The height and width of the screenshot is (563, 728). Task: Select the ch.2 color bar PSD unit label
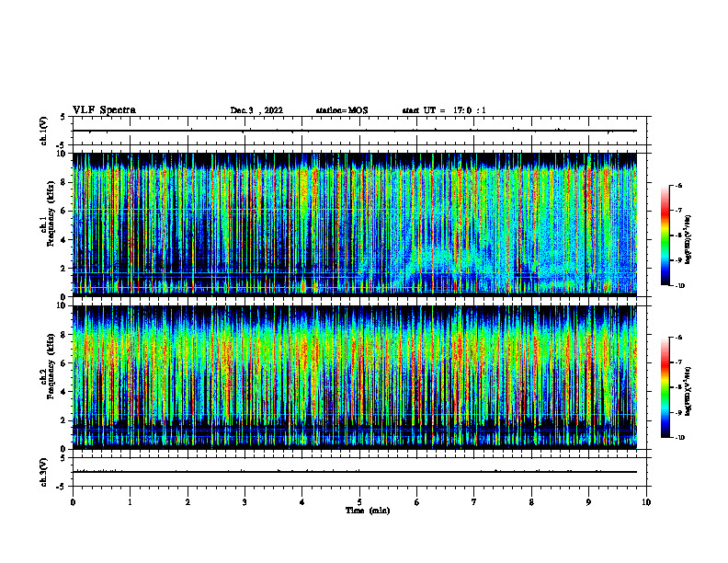[688, 392]
